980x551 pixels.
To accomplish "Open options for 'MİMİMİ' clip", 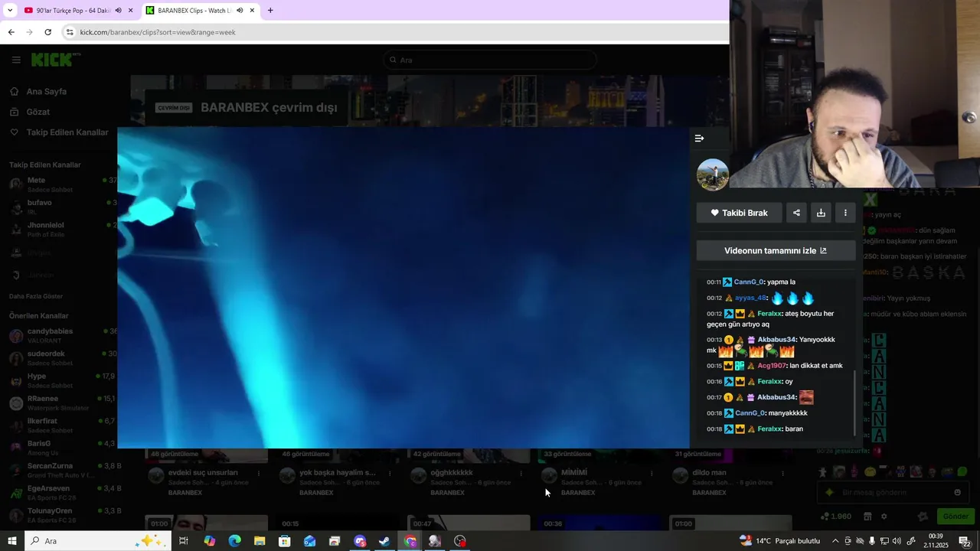I will pyautogui.click(x=652, y=473).
